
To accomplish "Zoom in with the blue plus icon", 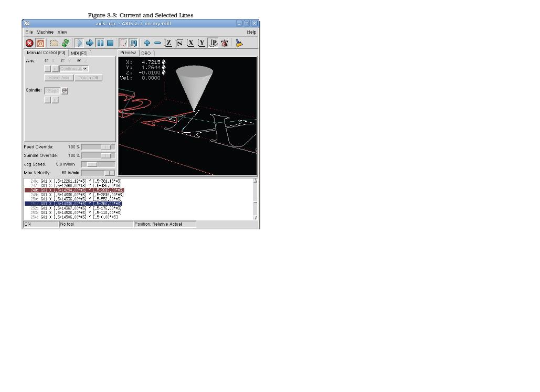I will point(147,43).
